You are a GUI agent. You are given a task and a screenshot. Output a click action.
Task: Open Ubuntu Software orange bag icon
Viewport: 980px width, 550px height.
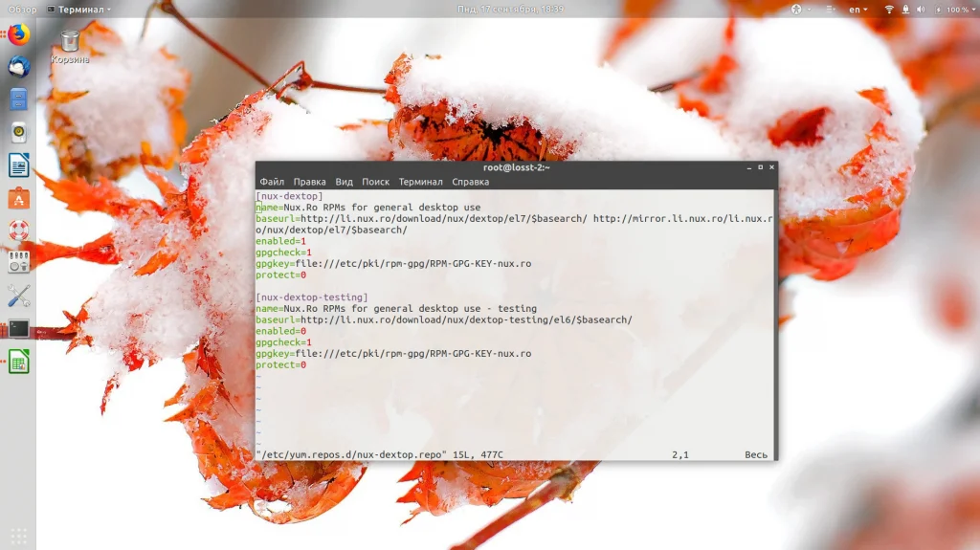pyautogui.click(x=19, y=198)
